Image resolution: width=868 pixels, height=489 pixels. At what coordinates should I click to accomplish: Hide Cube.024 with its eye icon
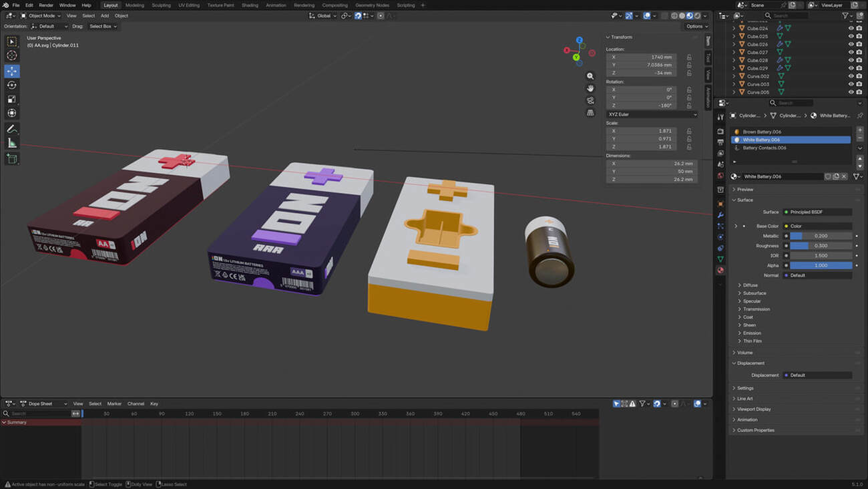pos(851,28)
